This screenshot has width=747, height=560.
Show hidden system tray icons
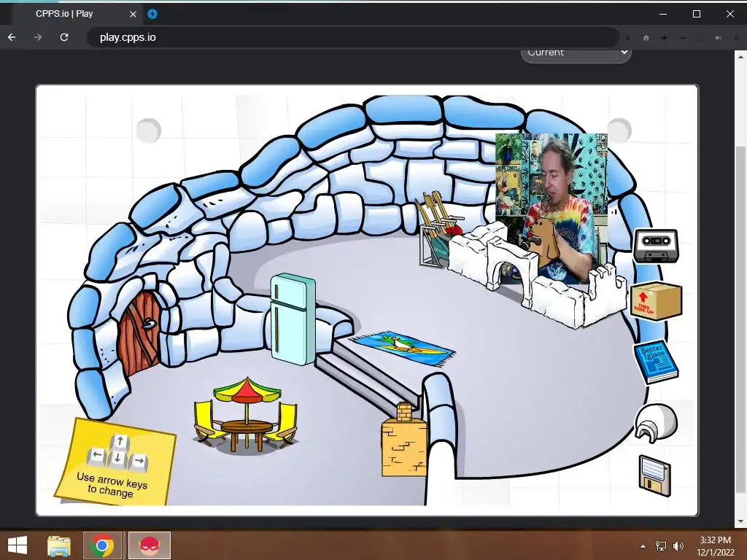click(x=643, y=546)
